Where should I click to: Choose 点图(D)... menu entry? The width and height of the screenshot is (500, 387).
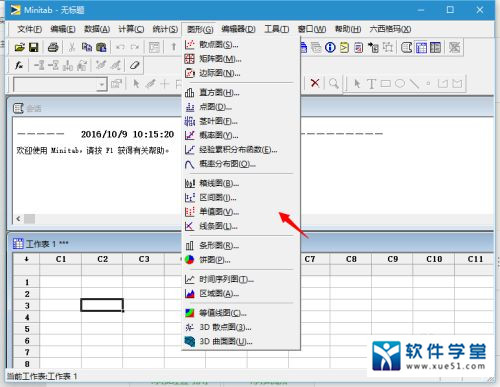click(x=241, y=107)
